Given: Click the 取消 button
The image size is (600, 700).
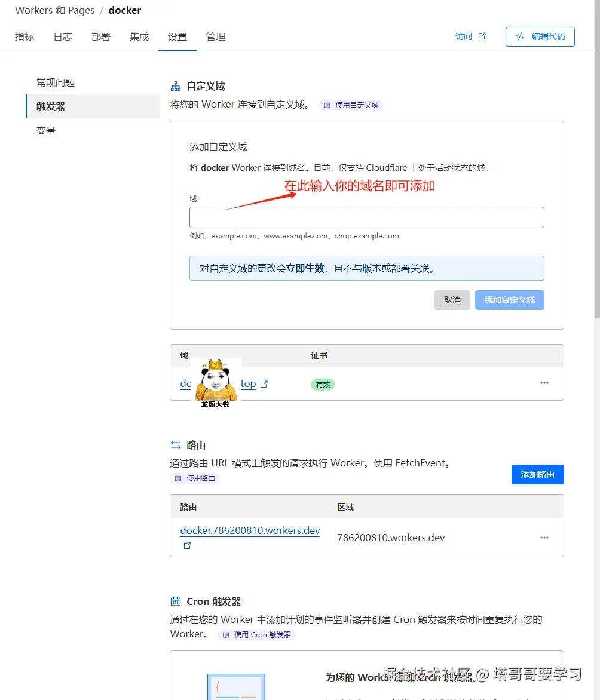Looking at the screenshot, I should pos(452,300).
